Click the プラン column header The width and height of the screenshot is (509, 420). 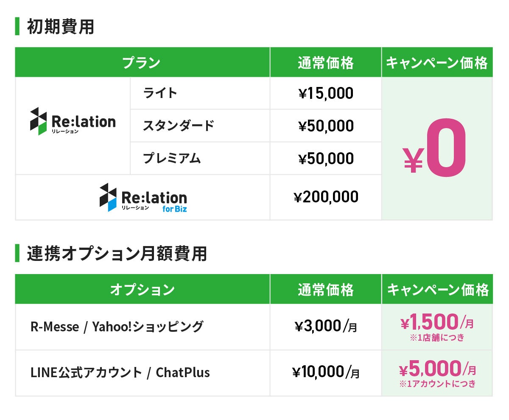pyautogui.click(x=142, y=63)
